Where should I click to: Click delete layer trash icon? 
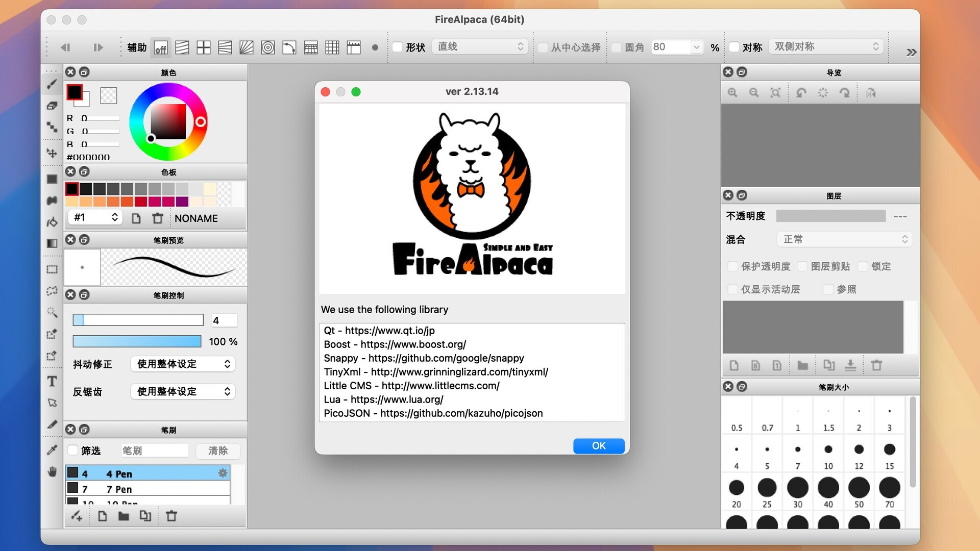pos(876,365)
